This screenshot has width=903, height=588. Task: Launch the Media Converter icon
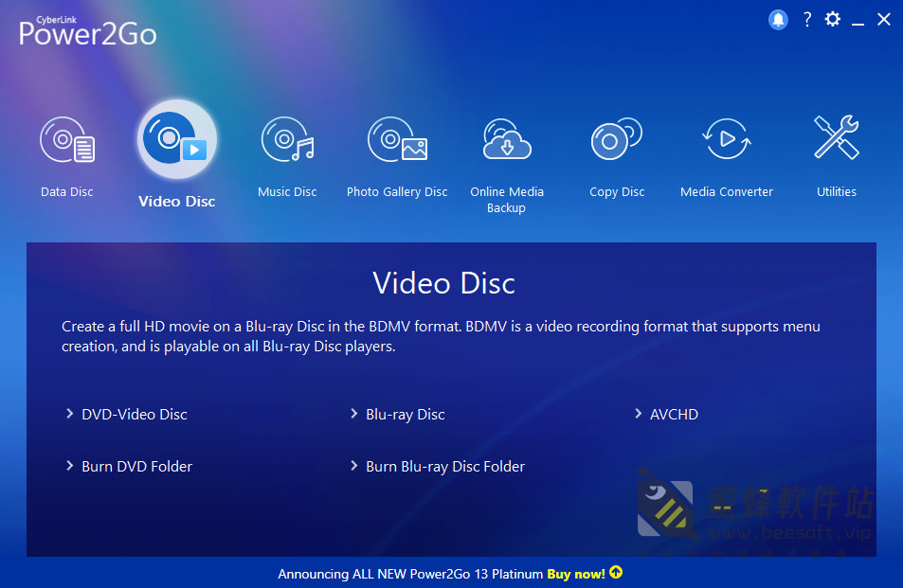[726, 139]
